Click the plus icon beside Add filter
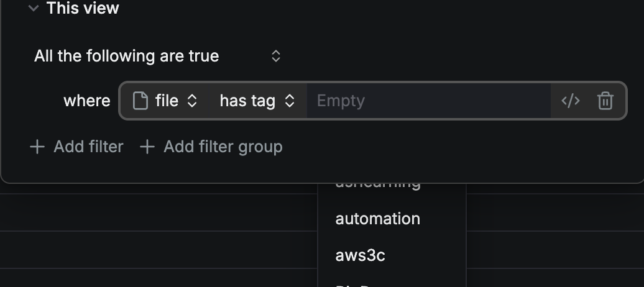644x287 pixels. pyautogui.click(x=37, y=147)
